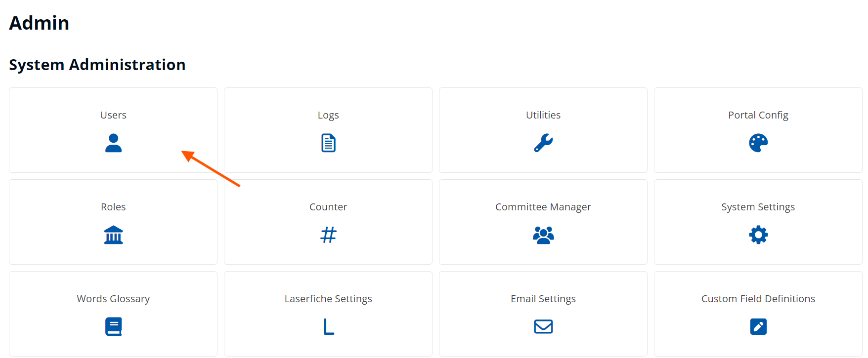Open the Counter hash icon
This screenshot has width=868, height=358.
pos(328,235)
